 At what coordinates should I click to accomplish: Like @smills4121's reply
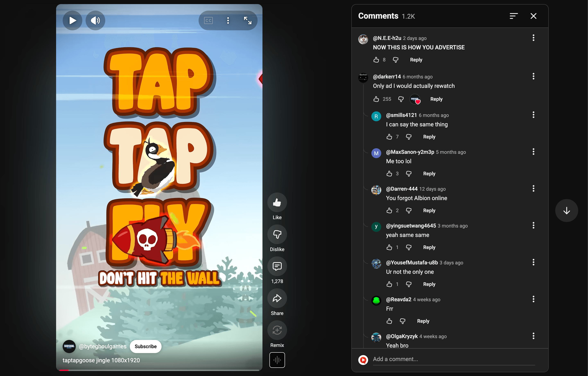pos(389,137)
